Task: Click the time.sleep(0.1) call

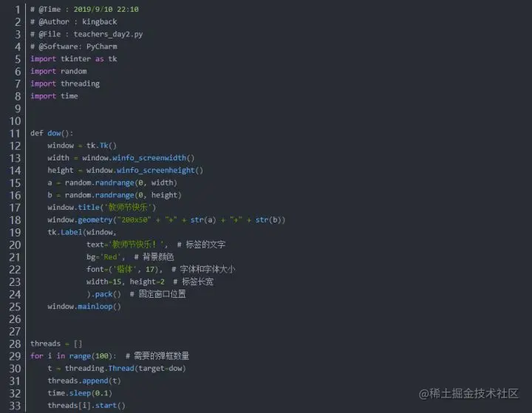Action: coord(80,393)
